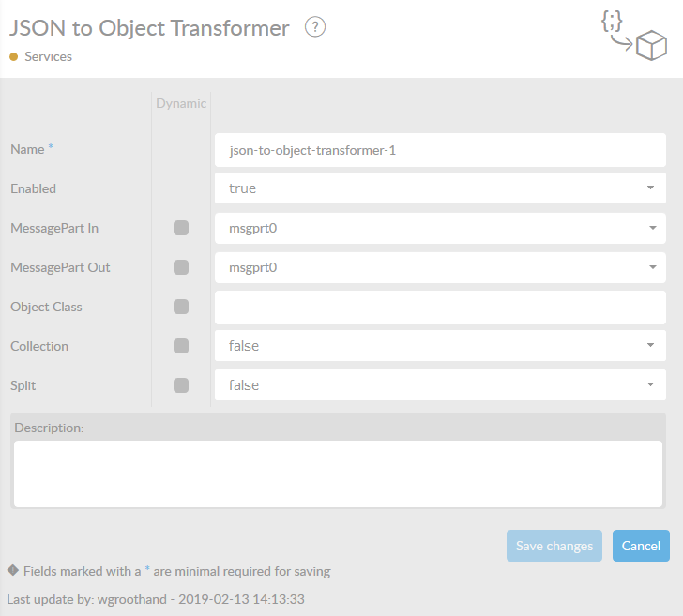The height and width of the screenshot is (616, 683).
Task: Expand the Collection dropdown
Action: point(440,346)
